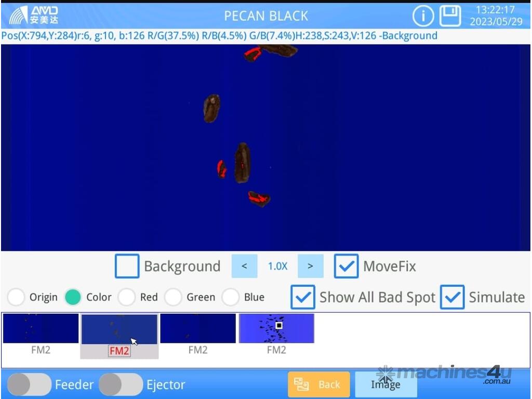Click the AMD logo in header
Screen dimensions: 532x399
click(x=34, y=15)
